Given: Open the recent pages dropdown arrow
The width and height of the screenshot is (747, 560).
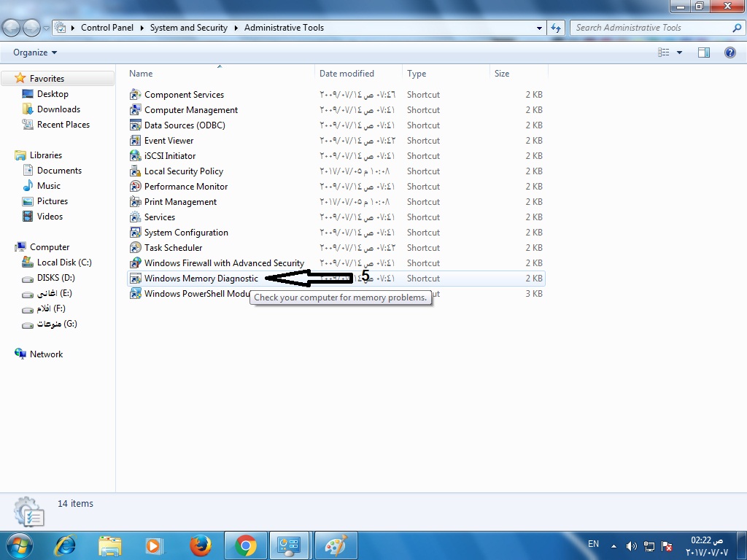Looking at the screenshot, I should 46,28.
